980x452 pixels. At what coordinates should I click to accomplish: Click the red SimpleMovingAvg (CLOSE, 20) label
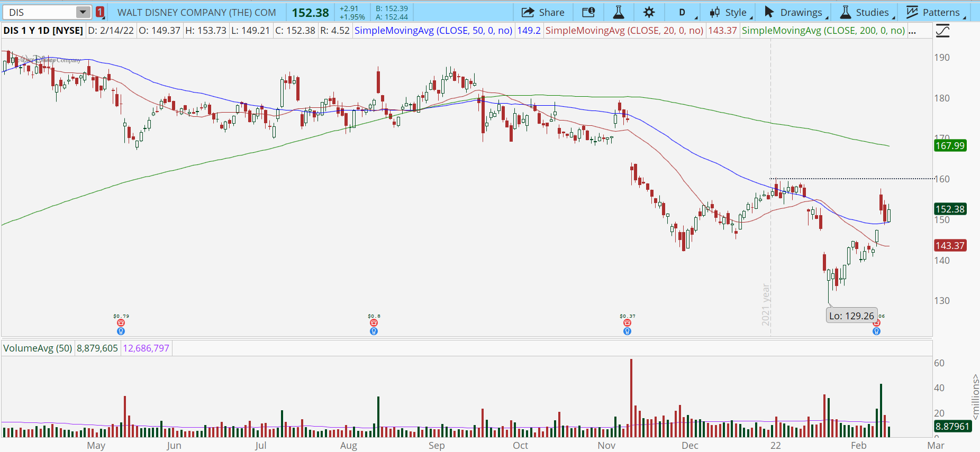point(624,31)
